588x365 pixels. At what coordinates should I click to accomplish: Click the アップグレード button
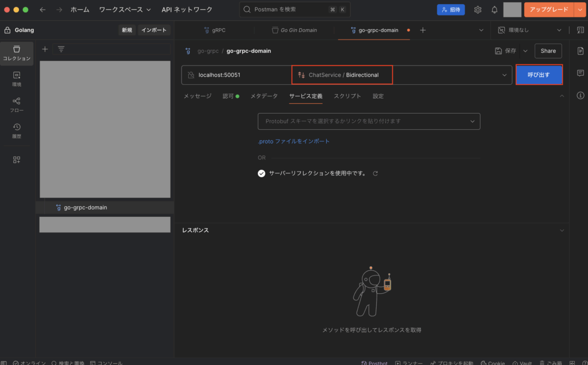tap(549, 9)
